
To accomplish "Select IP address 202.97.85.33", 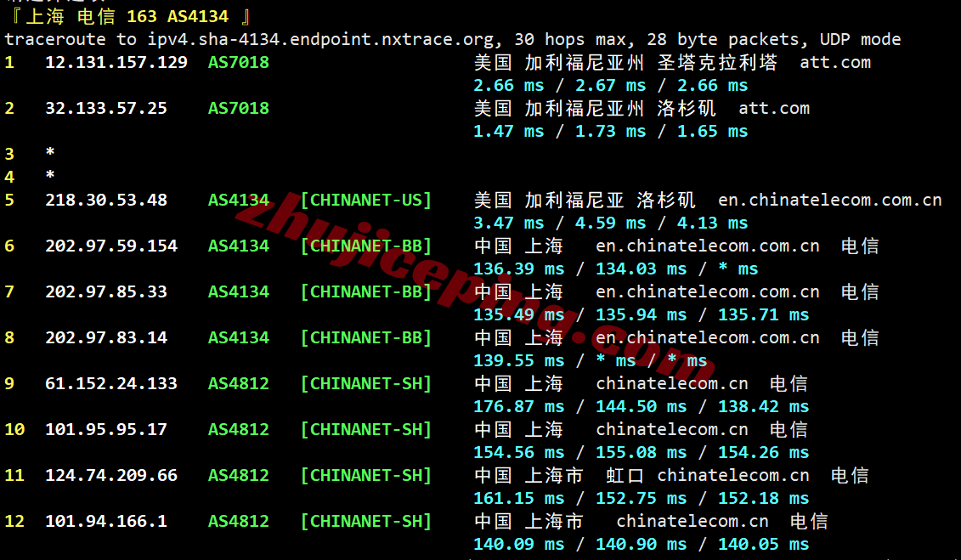I will 106,292.
